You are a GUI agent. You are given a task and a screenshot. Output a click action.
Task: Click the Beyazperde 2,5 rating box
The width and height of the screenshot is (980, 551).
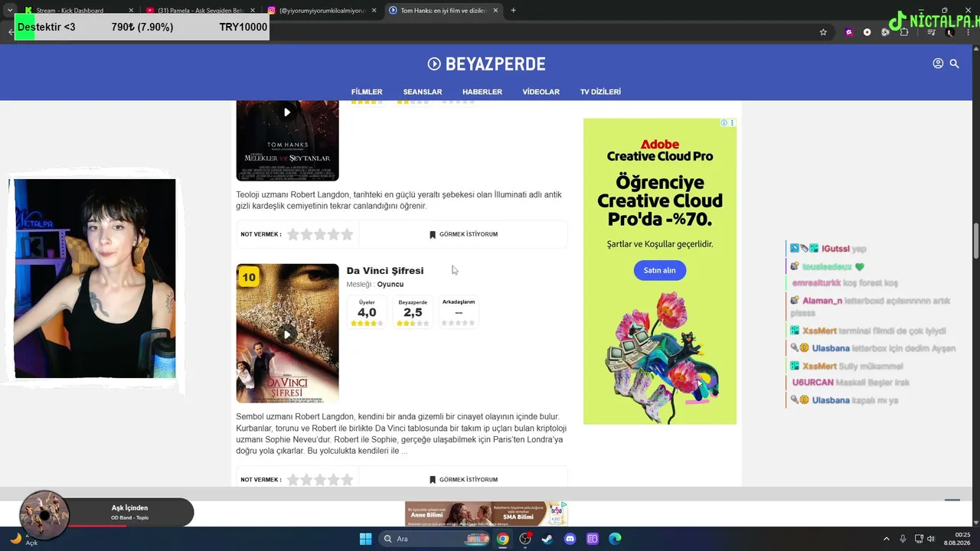pos(413,312)
